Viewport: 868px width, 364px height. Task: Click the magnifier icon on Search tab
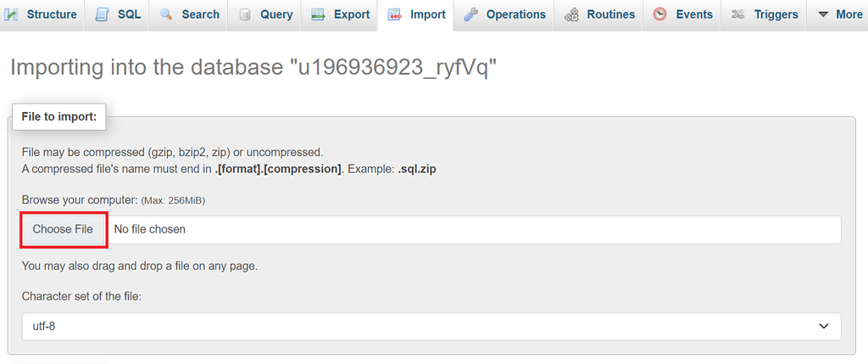[166, 14]
